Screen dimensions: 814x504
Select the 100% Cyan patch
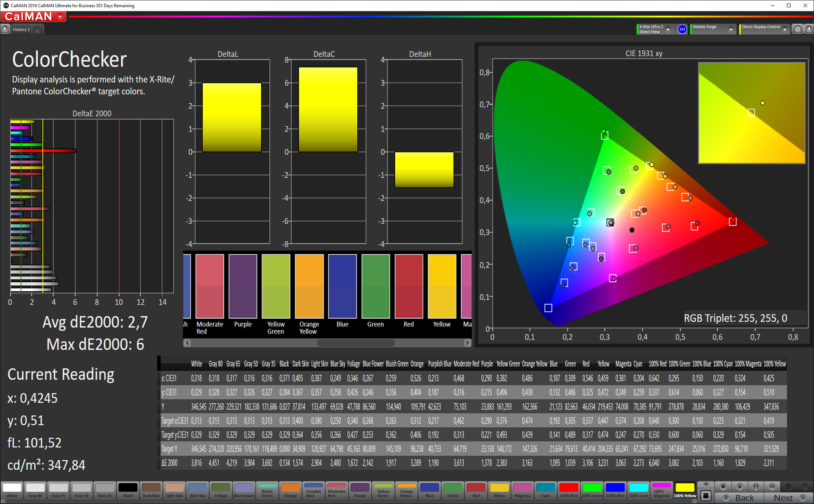tap(638, 490)
